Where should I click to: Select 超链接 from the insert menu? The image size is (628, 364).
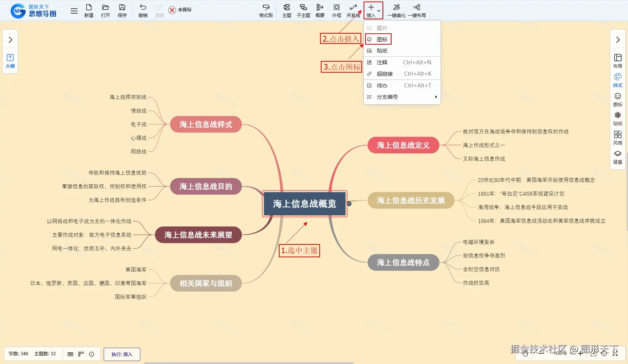(x=402, y=74)
